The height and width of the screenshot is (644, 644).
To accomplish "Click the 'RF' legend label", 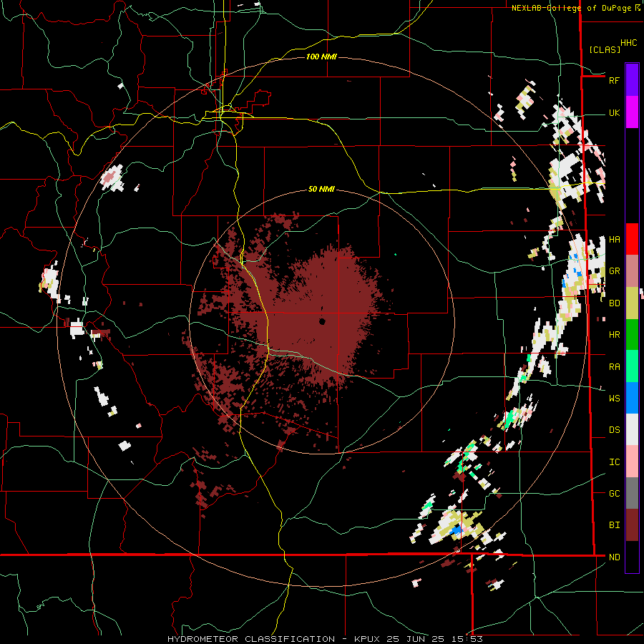I will [614, 80].
